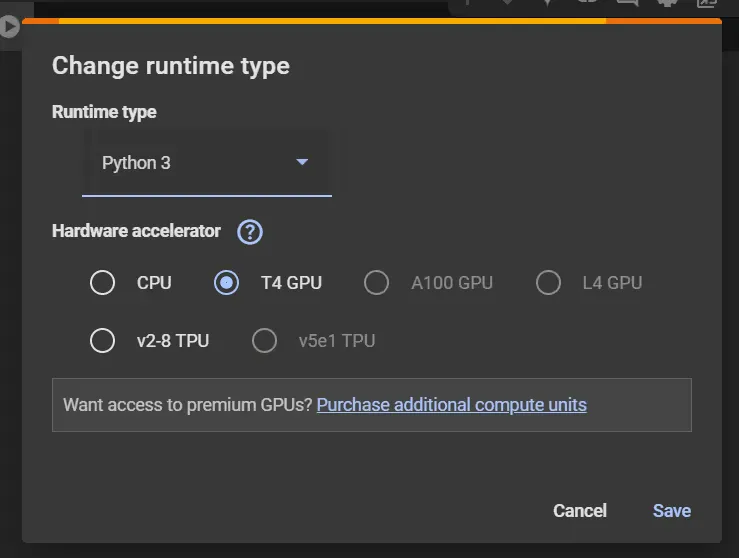Click the orange progress bar above dialog
The width and height of the screenshot is (739, 558).
[x=372, y=21]
